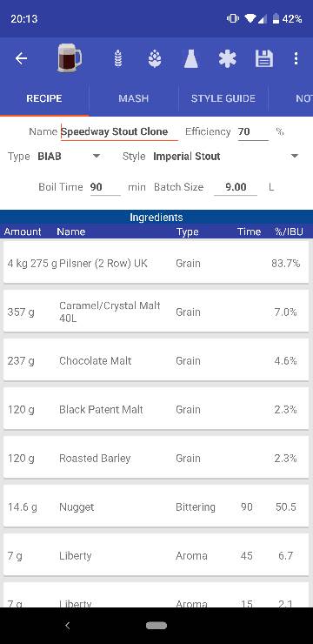Switch to the MASH tab
The width and height of the screenshot is (313, 644).
133,98
